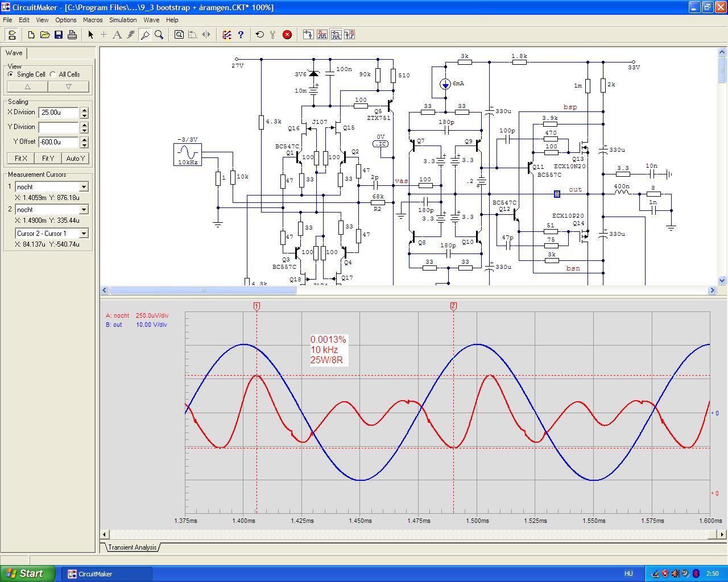Select the All Cells radio option

pos(53,74)
